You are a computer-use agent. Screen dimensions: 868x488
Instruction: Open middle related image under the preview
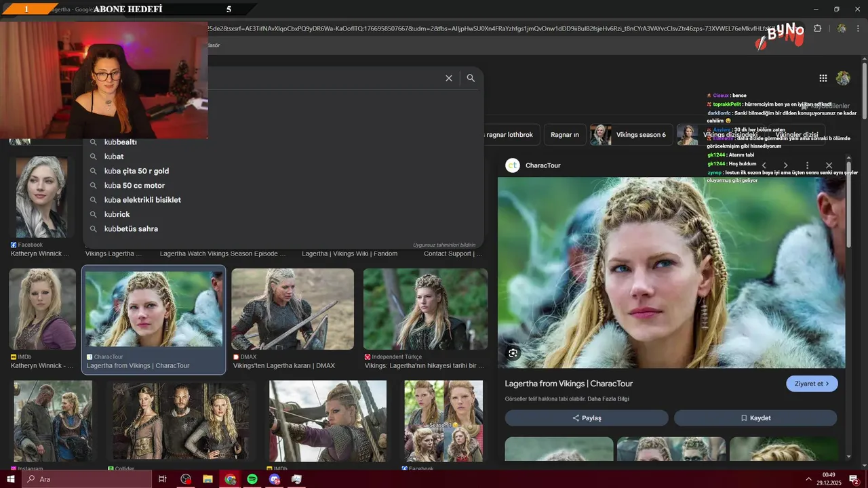pyautogui.click(x=671, y=448)
